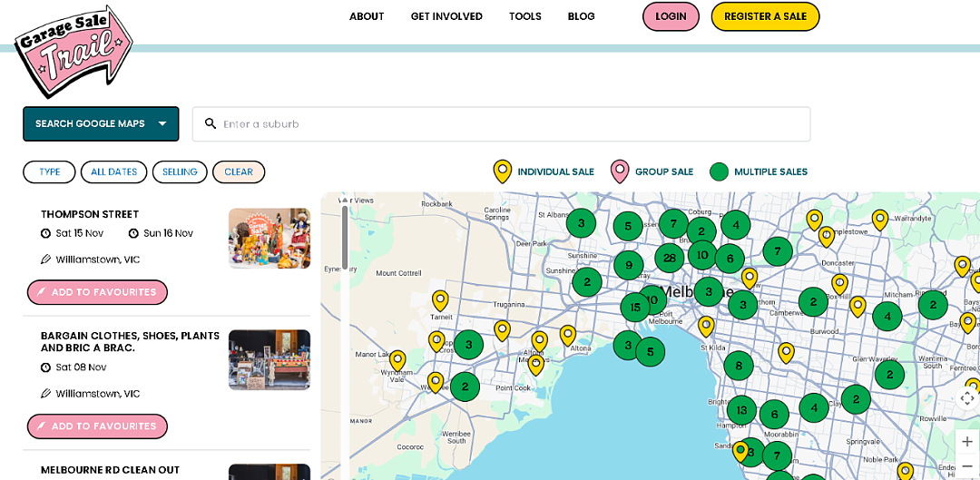
Task: Zoom in on the map
Action: click(967, 441)
